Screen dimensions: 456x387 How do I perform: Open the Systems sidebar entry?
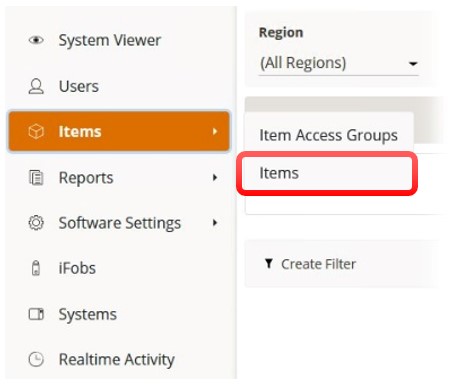[88, 314]
